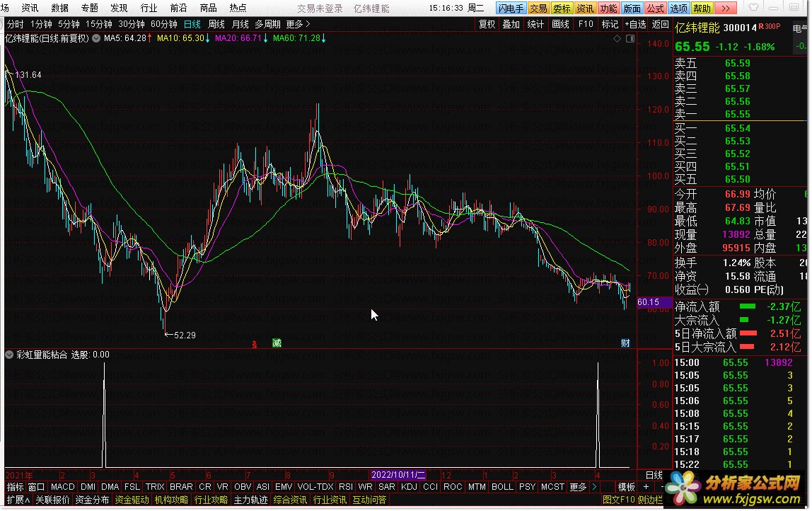
Task: Open 闪电手 quick trade button
Action: (511, 8)
